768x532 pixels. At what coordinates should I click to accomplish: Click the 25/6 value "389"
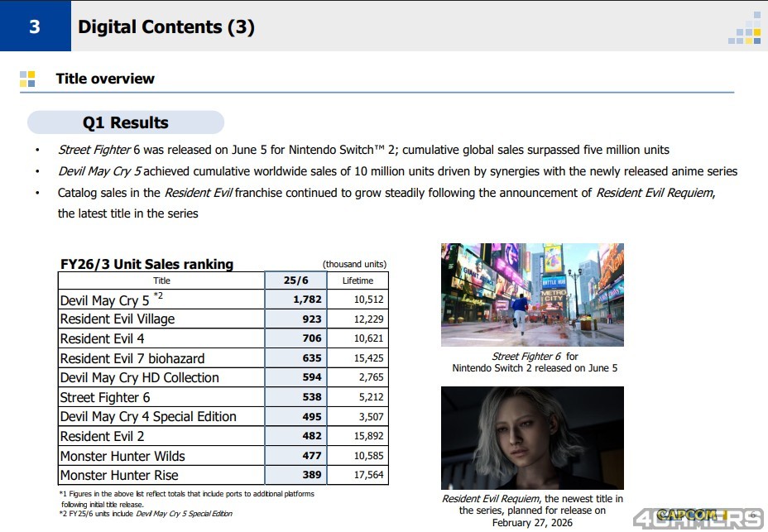click(311, 475)
